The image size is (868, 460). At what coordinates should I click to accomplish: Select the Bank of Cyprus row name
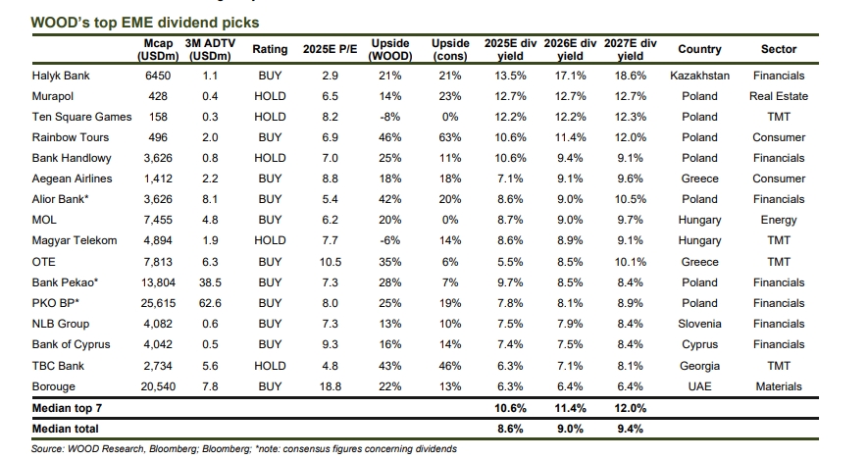[x=72, y=344]
